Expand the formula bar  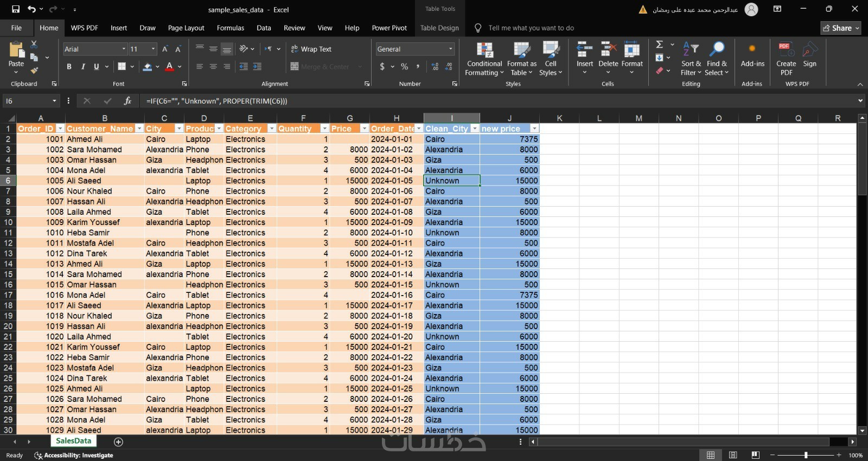click(860, 101)
